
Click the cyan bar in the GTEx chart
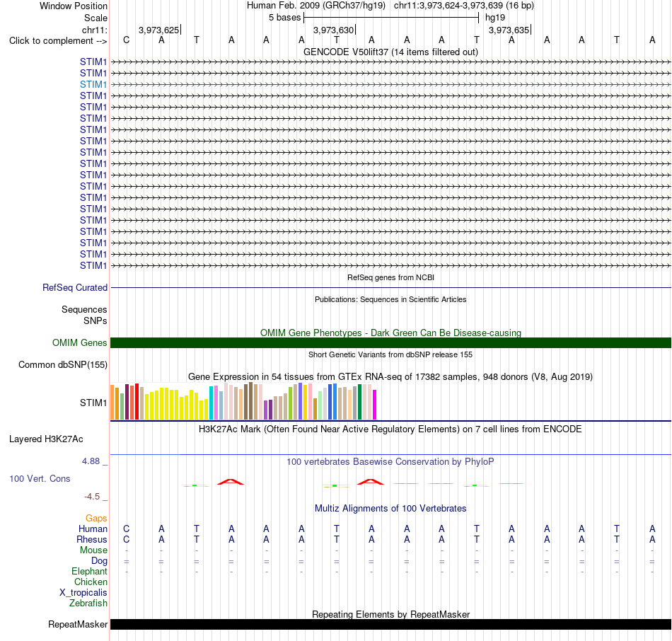(211, 403)
